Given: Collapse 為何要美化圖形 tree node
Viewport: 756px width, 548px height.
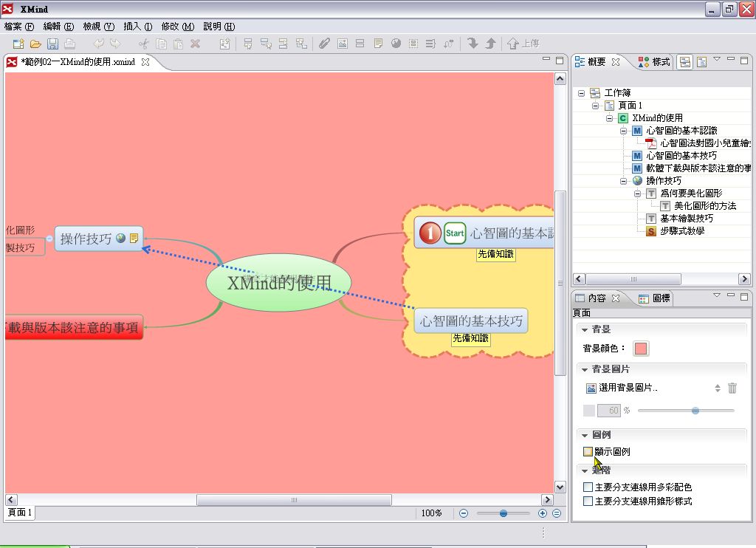Looking at the screenshot, I should click(x=637, y=193).
